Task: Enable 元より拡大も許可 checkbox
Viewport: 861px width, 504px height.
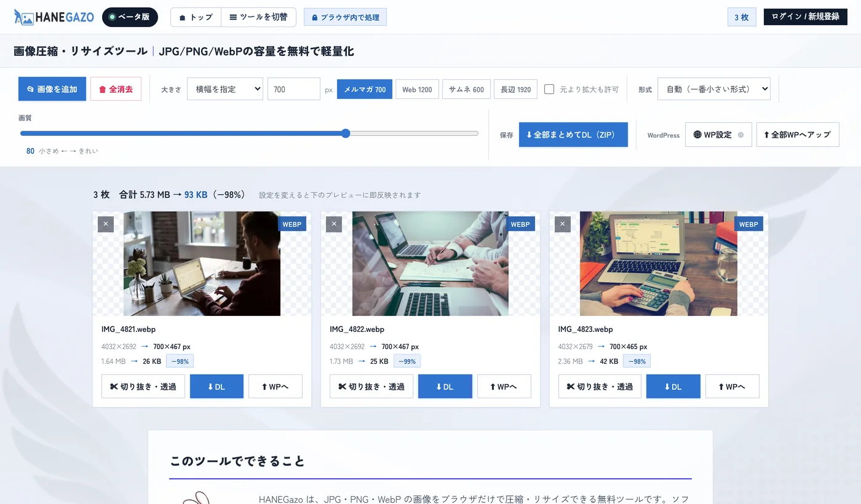Action: click(x=549, y=89)
